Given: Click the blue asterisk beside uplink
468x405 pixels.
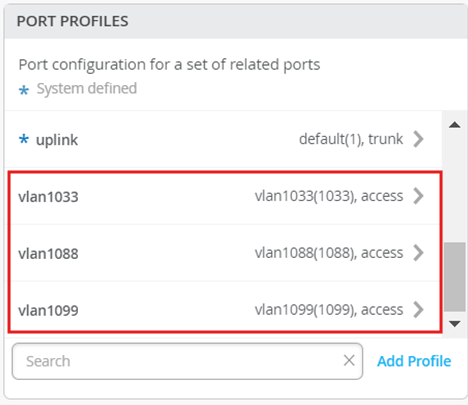Looking at the screenshot, I should pos(24,139).
